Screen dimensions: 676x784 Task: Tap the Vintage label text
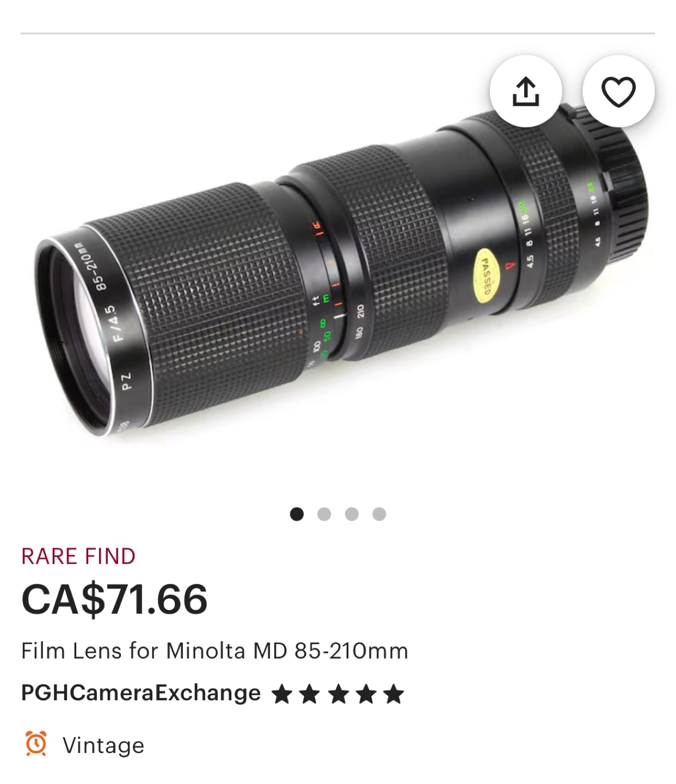click(103, 745)
